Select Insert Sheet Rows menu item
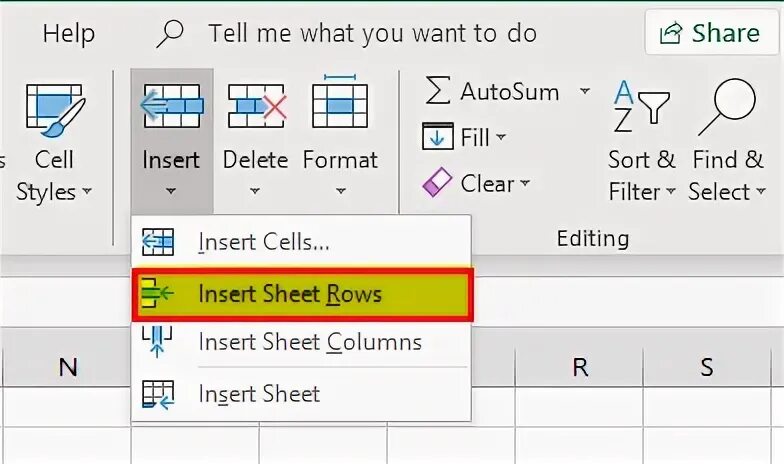784x464 pixels. (289, 293)
